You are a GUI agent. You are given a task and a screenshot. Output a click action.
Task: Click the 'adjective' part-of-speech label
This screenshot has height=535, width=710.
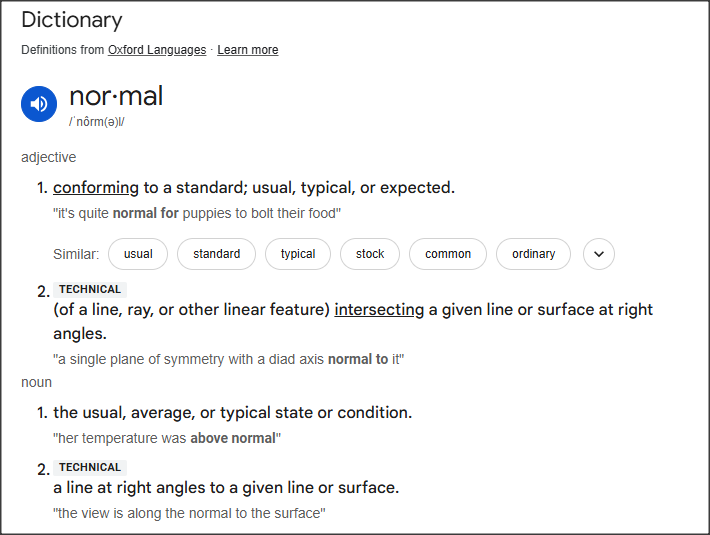(x=48, y=157)
